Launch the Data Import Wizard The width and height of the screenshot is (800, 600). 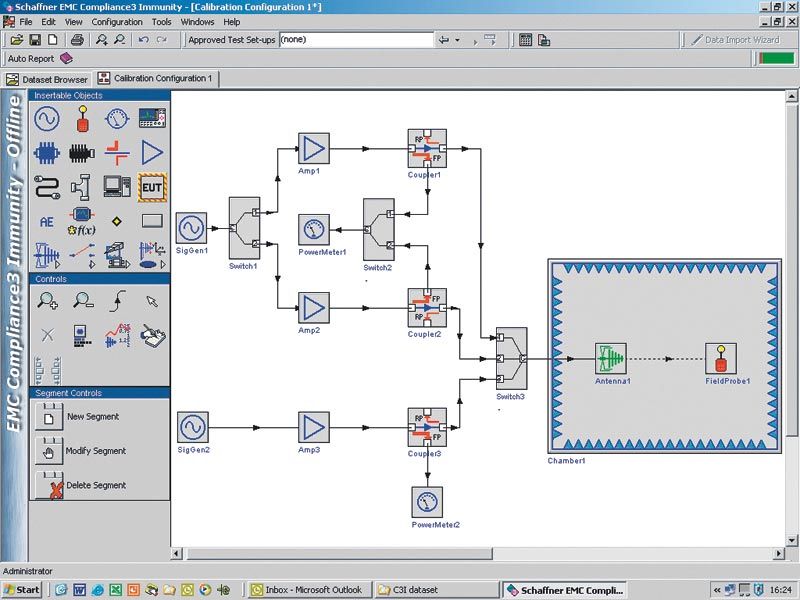tap(735, 40)
